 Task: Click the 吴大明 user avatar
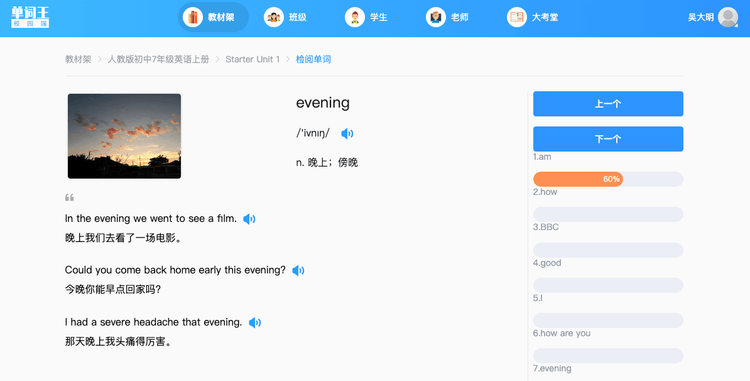(x=728, y=17)
